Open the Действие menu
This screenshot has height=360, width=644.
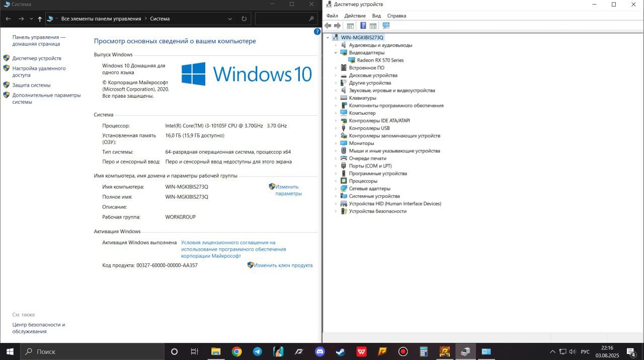[355, 16]
